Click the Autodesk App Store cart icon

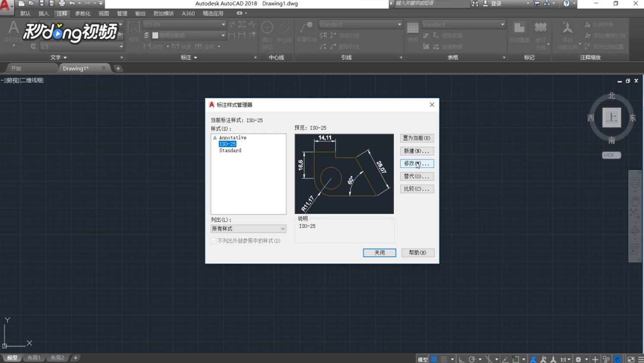[537, 3]
